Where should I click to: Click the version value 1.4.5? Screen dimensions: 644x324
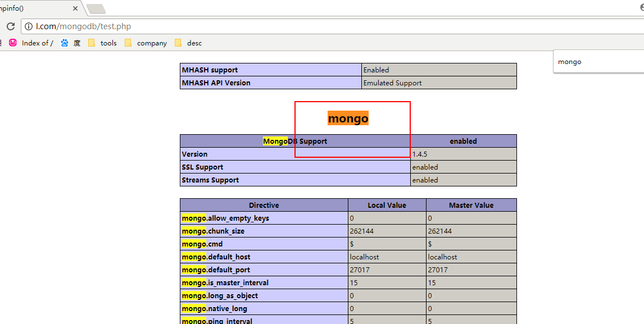pos(420,154)
